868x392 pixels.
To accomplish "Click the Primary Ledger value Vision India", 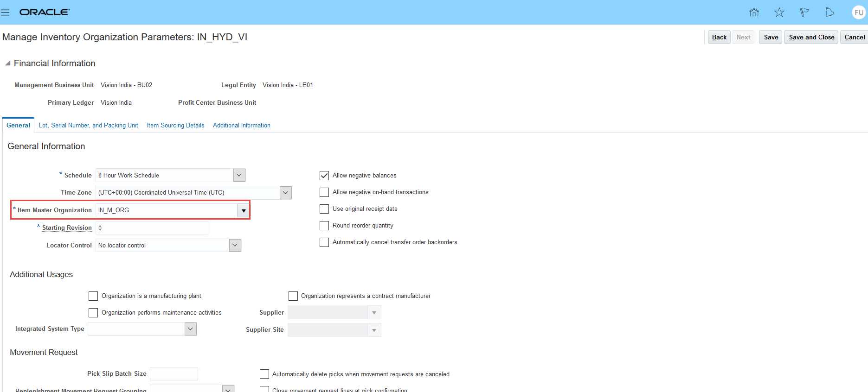I will point(116,103).
